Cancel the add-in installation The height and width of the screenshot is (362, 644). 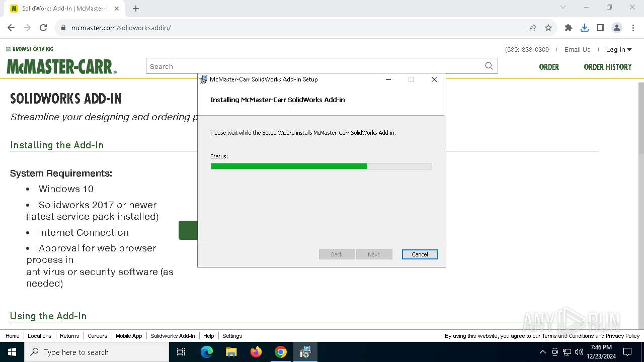pos(420,254)
